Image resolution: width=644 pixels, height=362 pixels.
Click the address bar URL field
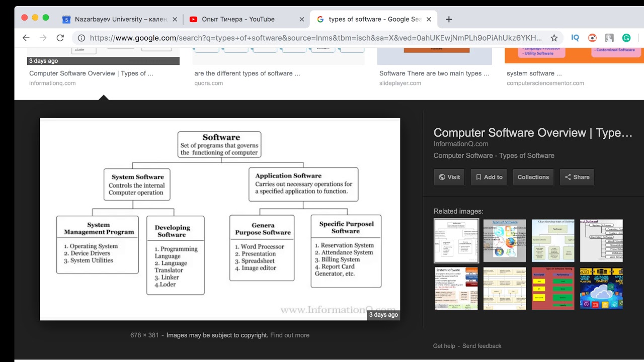[x=316, y=38]
